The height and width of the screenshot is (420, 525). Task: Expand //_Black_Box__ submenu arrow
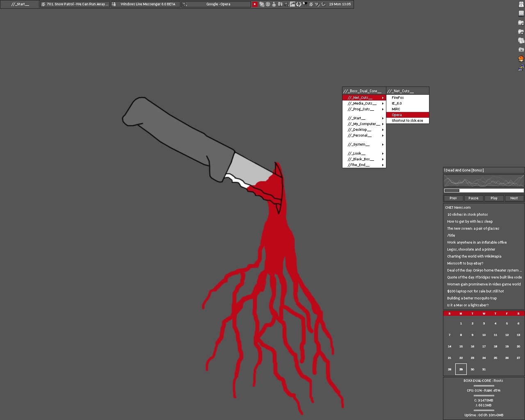pyautogui.click(x=383, y=159)
